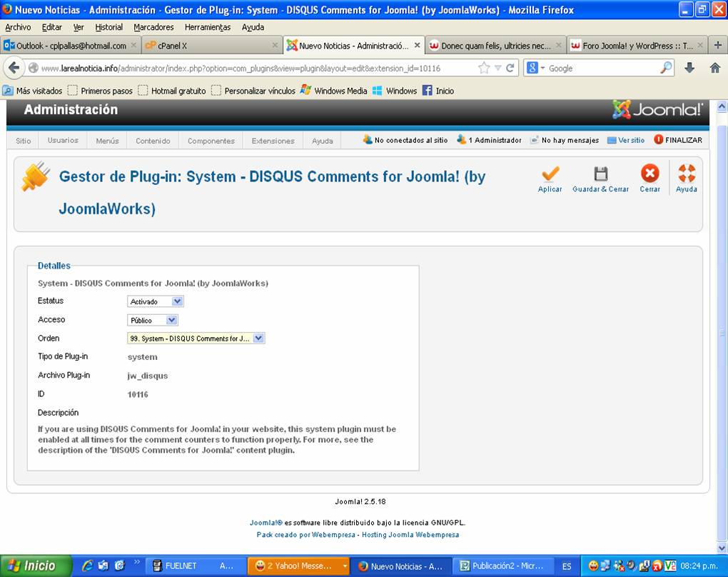Open Windows Media bookmark

334,91
